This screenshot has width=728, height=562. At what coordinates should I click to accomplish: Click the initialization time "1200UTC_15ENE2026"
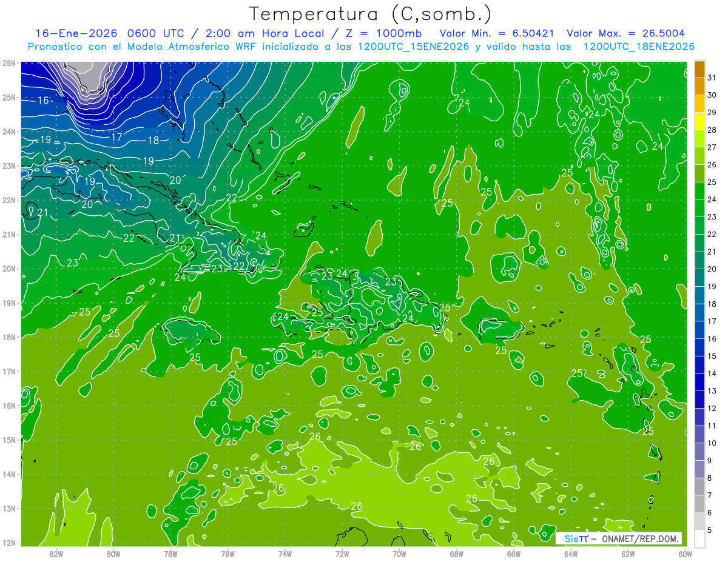pos(414,47)
